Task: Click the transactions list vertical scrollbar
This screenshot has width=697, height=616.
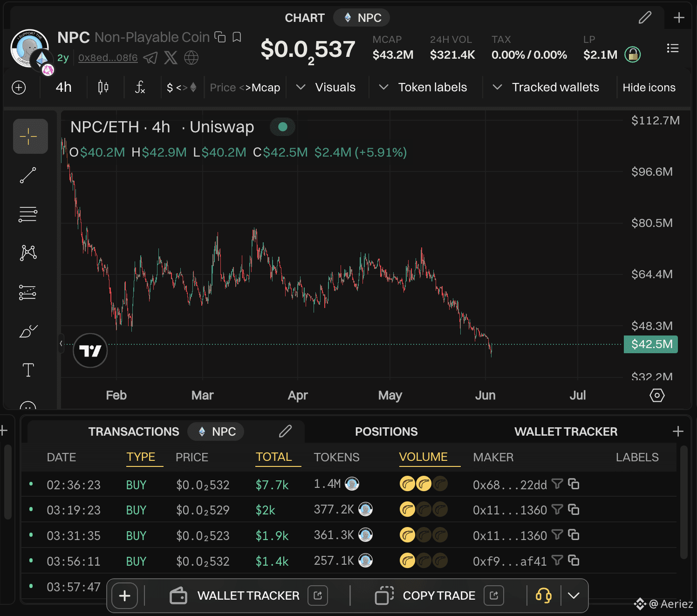Action: coord(683,502)
